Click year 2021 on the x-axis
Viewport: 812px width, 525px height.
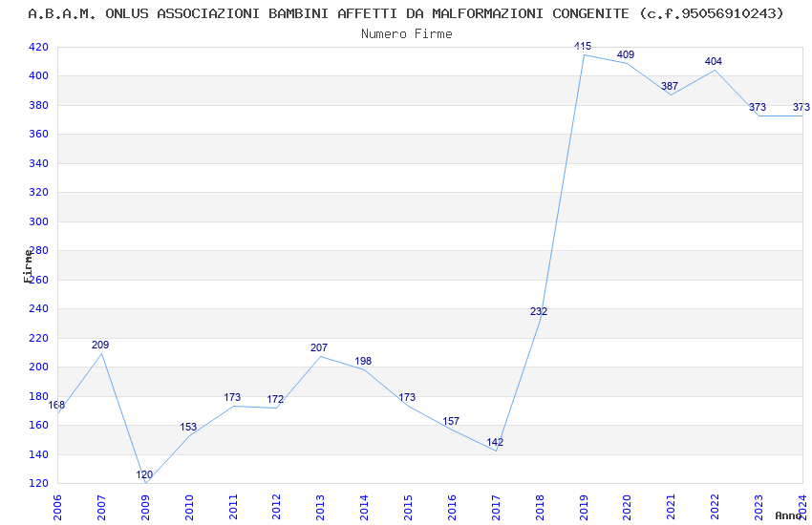pyautogui.click(x=672, y=508)
